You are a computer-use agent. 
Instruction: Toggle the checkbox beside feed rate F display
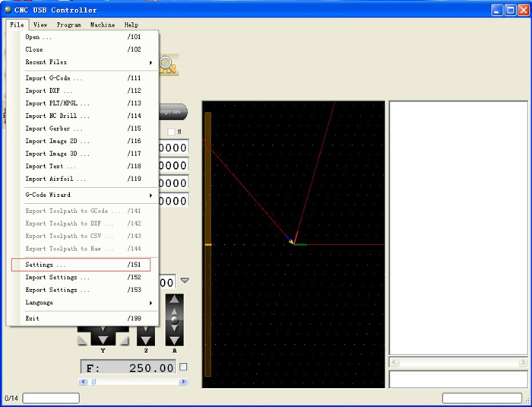183,367
